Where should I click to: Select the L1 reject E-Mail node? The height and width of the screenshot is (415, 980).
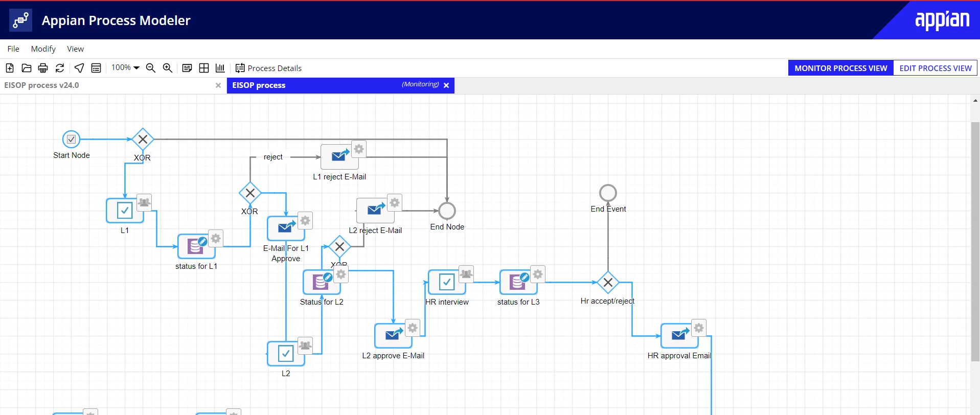[x=339, y=157]
